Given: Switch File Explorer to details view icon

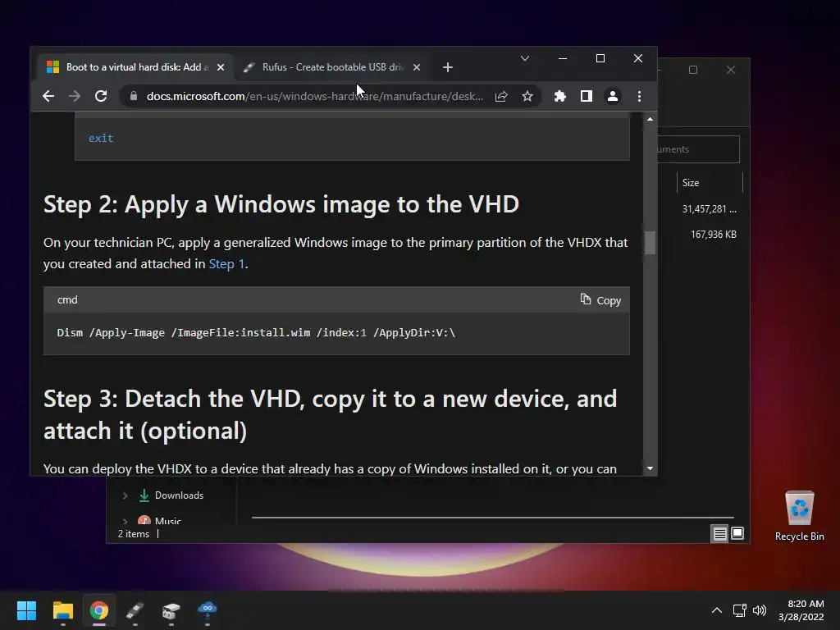Looking at the screenshot, I should [719, 533].
